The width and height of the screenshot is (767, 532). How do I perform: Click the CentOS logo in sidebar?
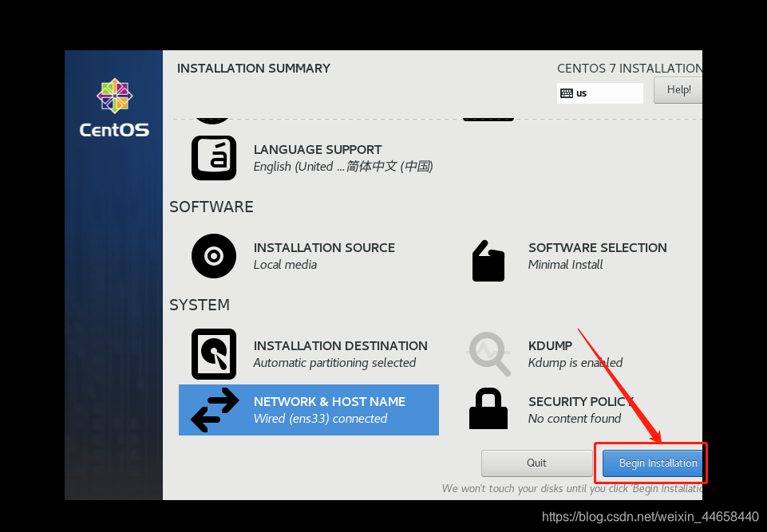(114, 107)
